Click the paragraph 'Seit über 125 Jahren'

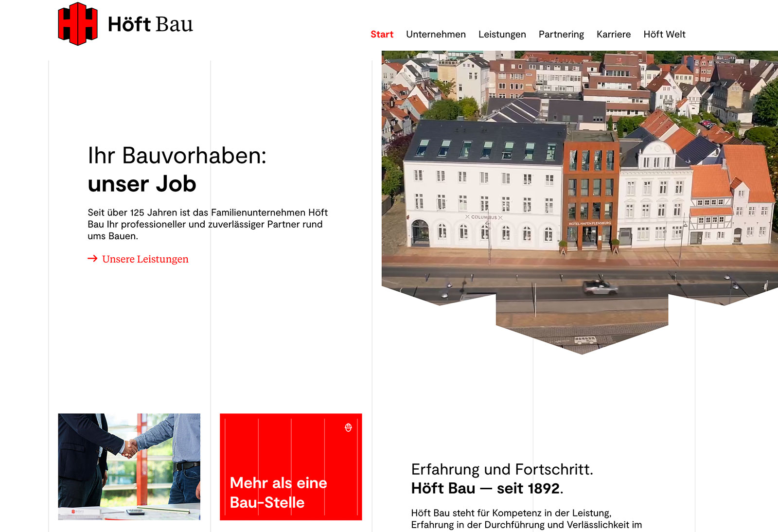208,224
